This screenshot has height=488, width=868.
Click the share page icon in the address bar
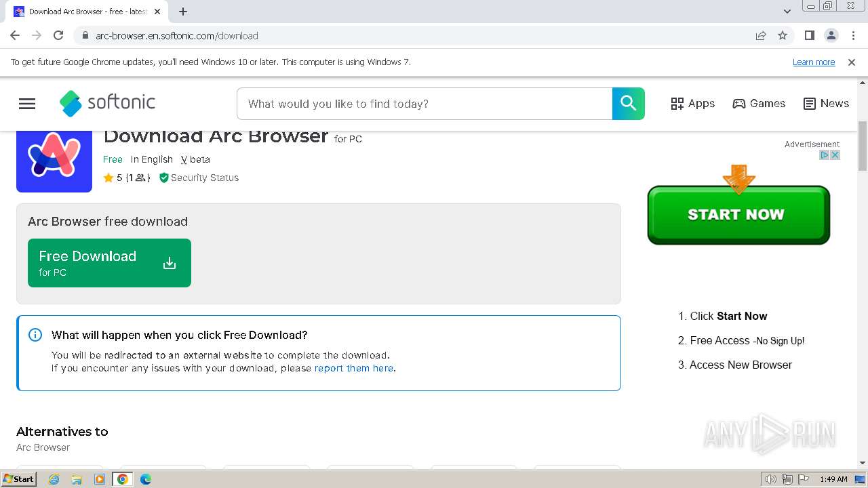(x=761, y=35)
